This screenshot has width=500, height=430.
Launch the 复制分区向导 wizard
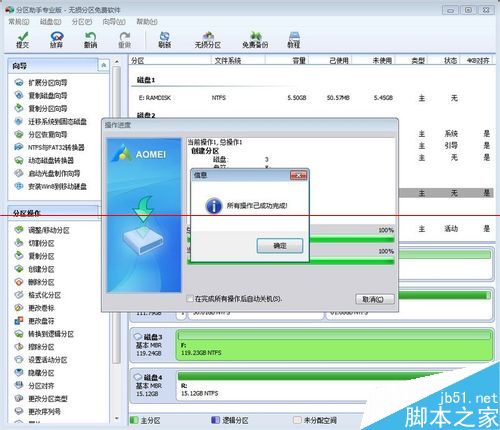tap(41, 109)
